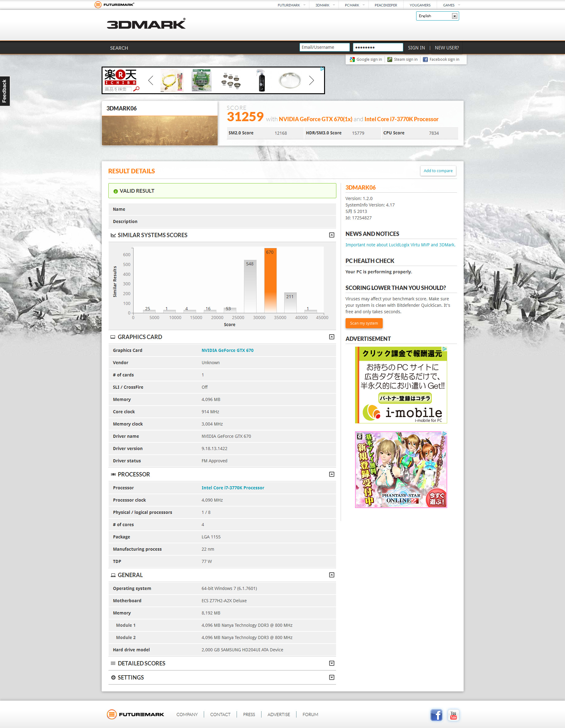Open the PEACEKEEPER top menu item
Screen dimensions: 565x728
[x=385, y=5]
